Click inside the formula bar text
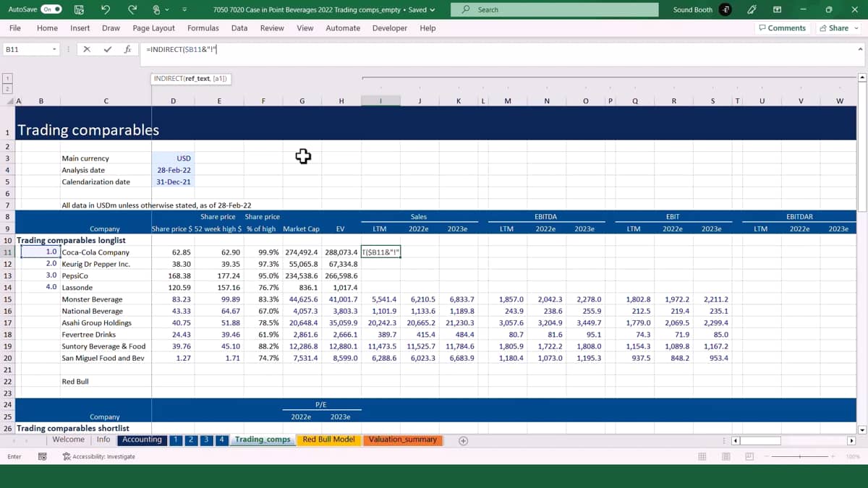 coord(181,49)
